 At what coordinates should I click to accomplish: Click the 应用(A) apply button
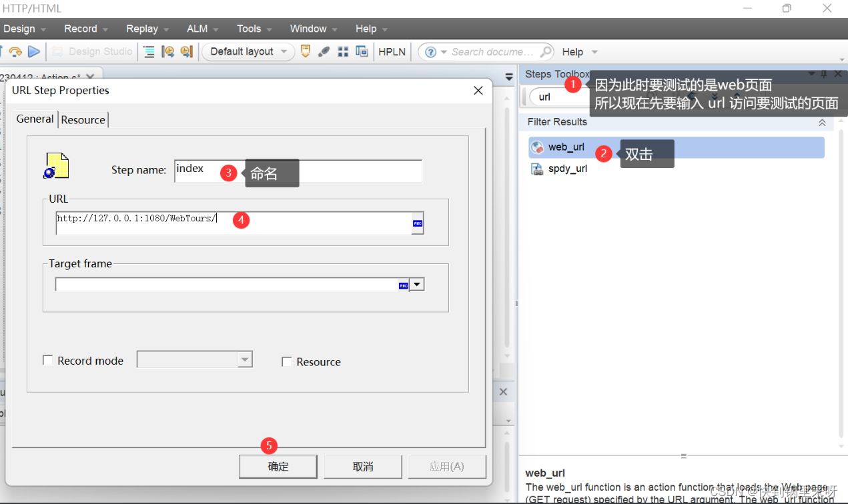pos(447,467)
